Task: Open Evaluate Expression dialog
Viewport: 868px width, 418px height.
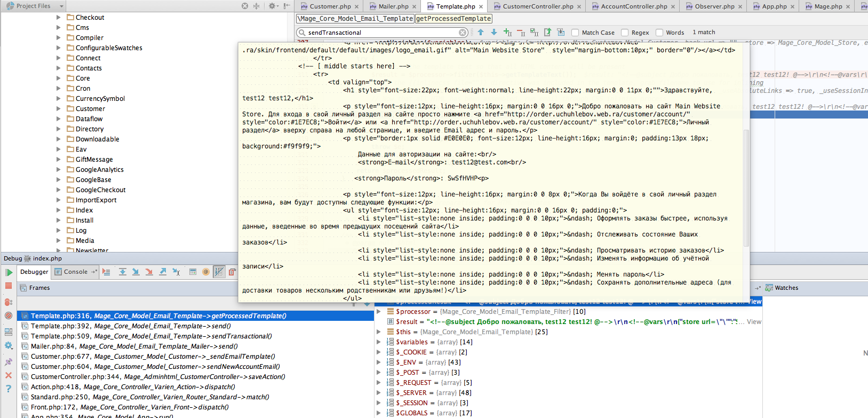Action: (x=193, y=272)
